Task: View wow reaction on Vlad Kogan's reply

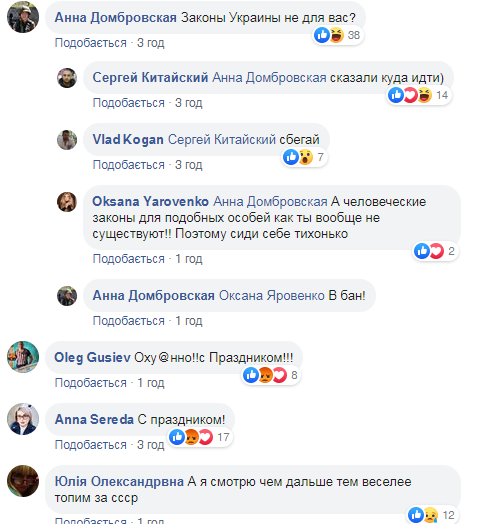Action: (306, 157)
